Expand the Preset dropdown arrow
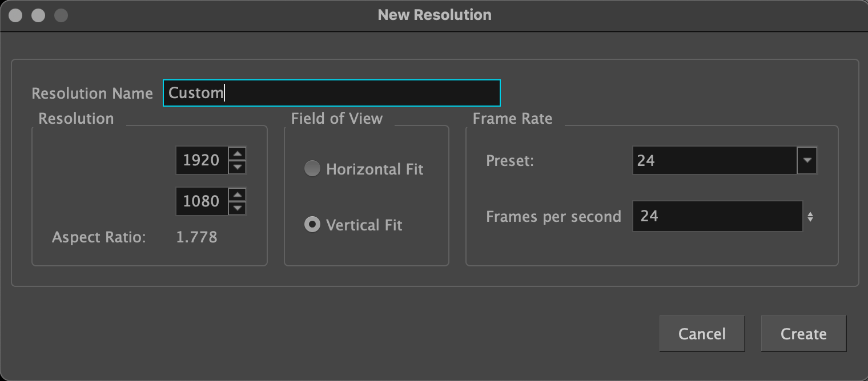The image size is (868, 381). pyautogui.click(x=807, y=160)
